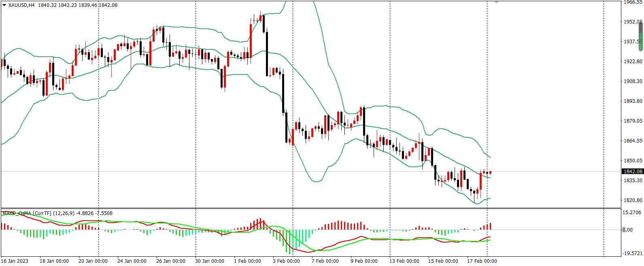Viewport: 644px width, 266px height.
Task: Click the 26 Jan 00:00 date label
Action: click(170, 261)
